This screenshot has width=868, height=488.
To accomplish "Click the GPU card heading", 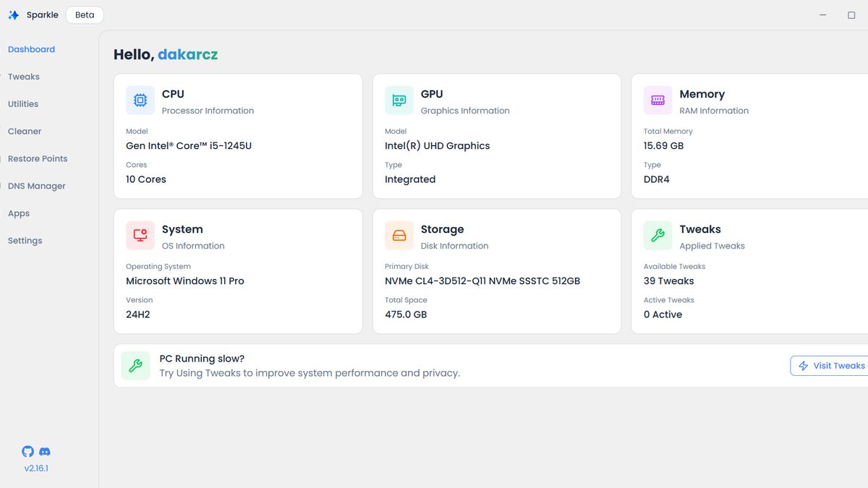I will [432, 94].
